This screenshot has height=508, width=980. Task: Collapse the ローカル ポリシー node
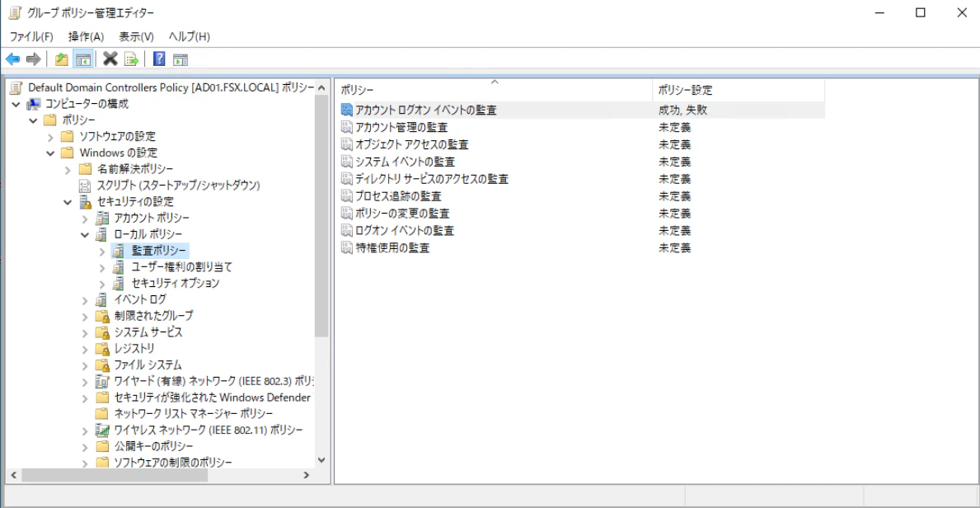[85, 234]
